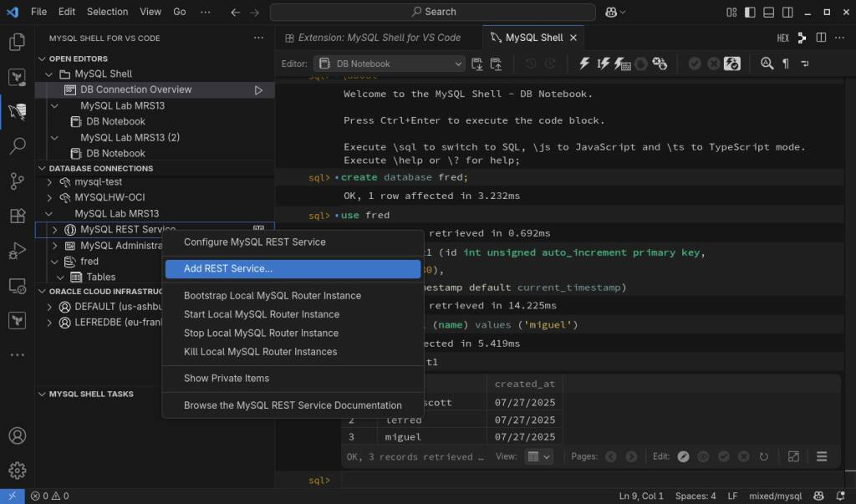The image size is (856, 504).
Task: Click the Find magnifier icon in notebook toolbar
Action: 767,64
